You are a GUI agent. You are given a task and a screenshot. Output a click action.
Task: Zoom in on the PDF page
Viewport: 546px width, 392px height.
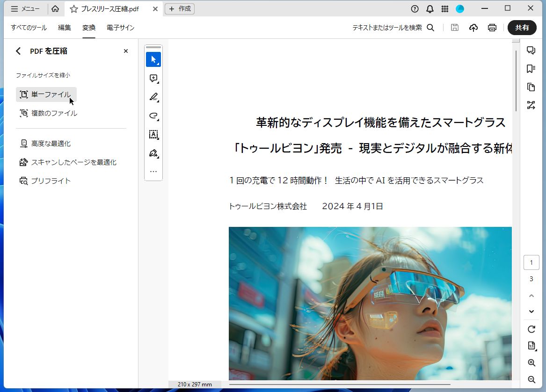pyautogui.click(x=531, y=363)
